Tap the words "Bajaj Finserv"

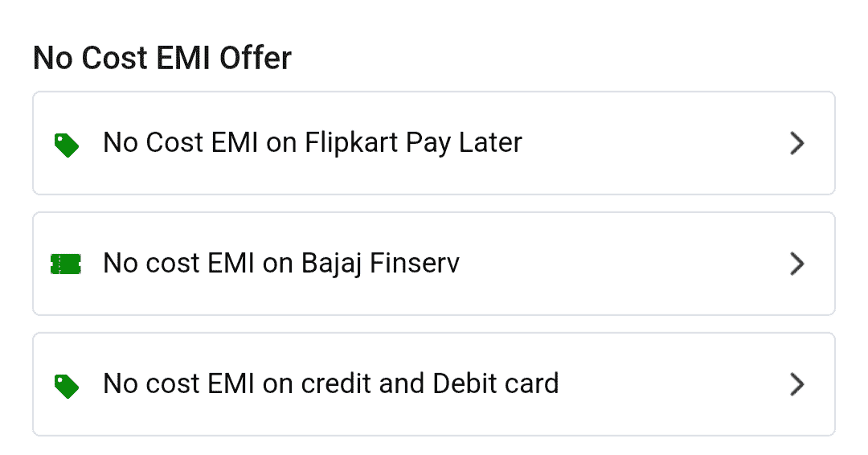point(380,264)
